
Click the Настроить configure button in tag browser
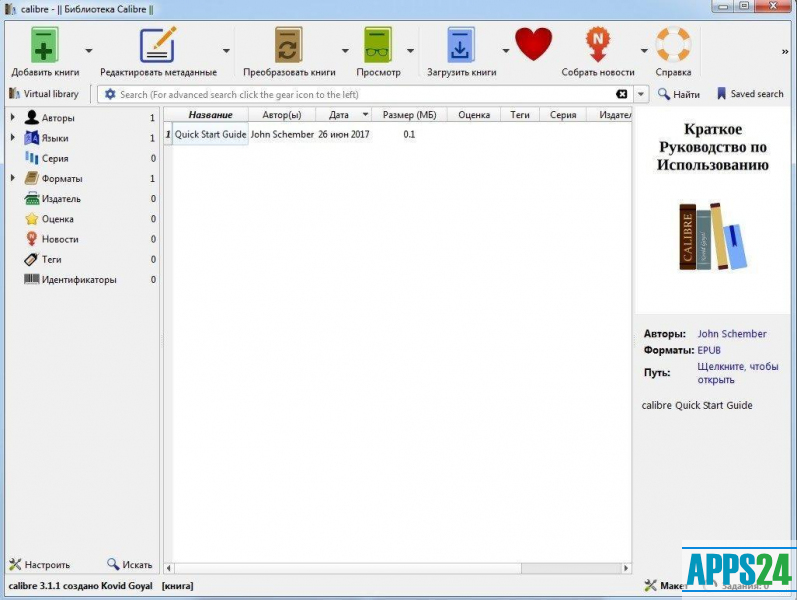39,564
